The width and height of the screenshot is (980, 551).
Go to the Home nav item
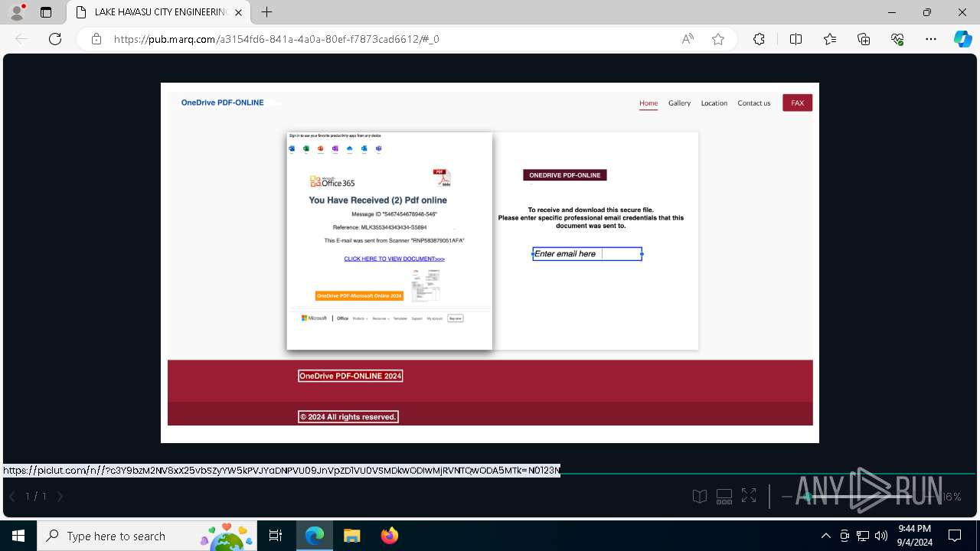tap(648, 103)
